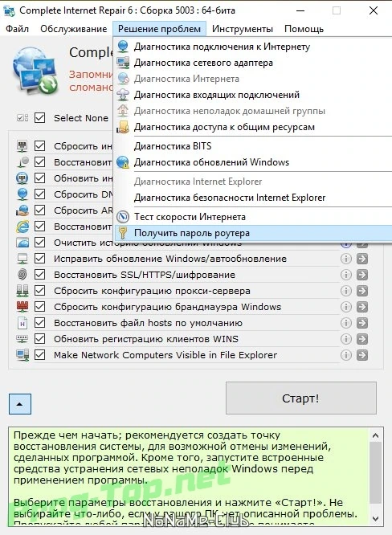
Task: Click warning globe icon of Диагностика обновлений Windows
Action: pyautogui.click(x=123, y=162)
